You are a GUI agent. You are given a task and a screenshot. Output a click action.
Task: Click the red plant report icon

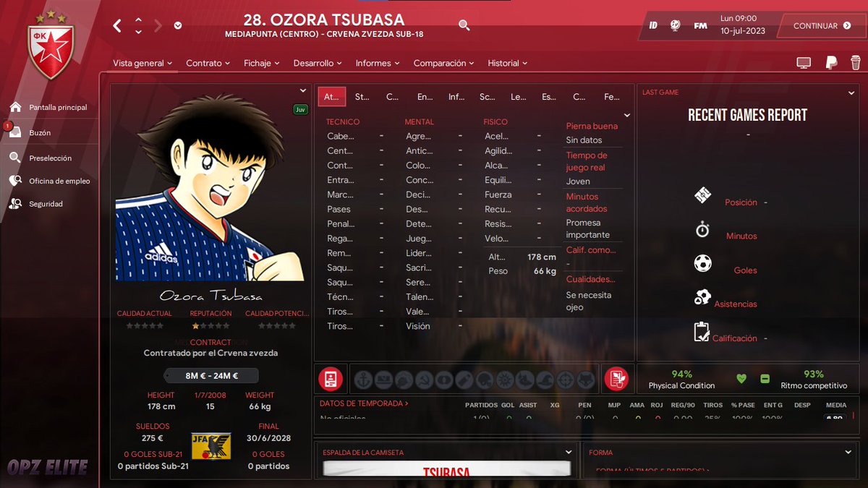point(616,378)
